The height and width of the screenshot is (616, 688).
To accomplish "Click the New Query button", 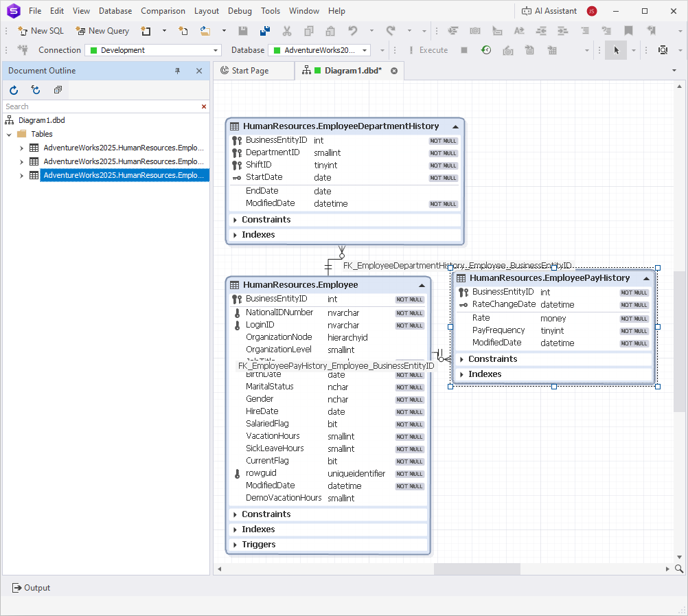I will click(x=102, y=31).
